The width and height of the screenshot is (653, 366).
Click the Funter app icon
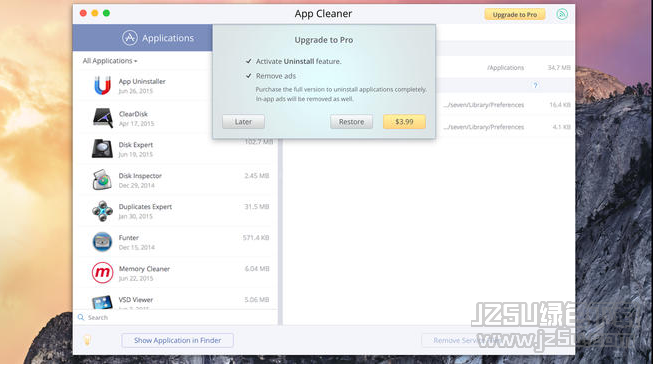point(102,242)
